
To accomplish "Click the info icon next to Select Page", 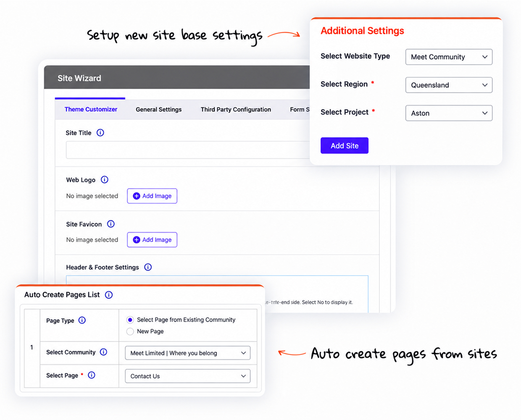I will pos(92,375).
